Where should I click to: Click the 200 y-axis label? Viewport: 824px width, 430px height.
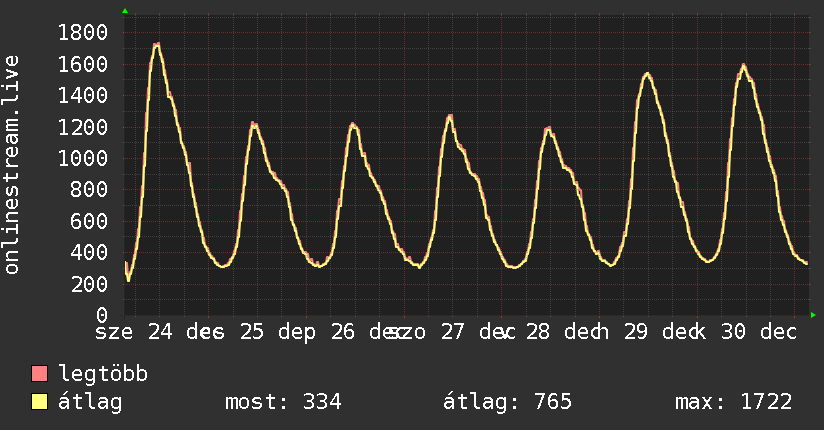coord(89,284)
